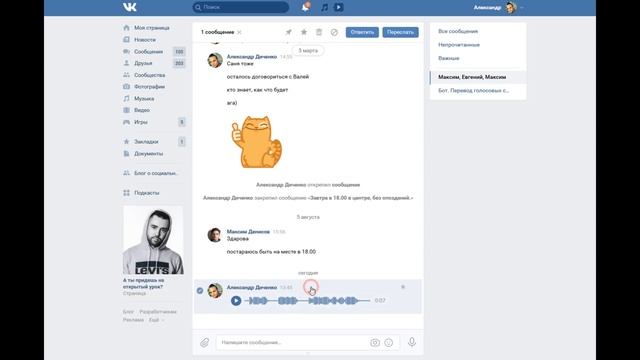Deselect messages with the 1 сообщение close X
Screen dimensions: 640x360
[x=239, y=32]
